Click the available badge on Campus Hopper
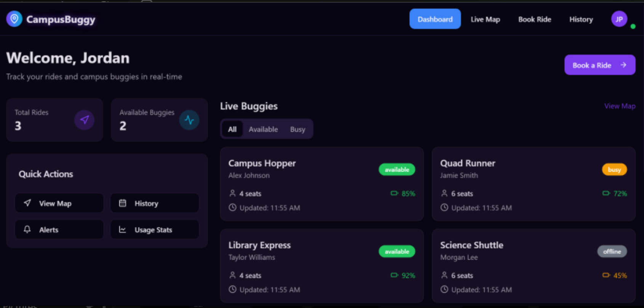 tap(397, 170)
